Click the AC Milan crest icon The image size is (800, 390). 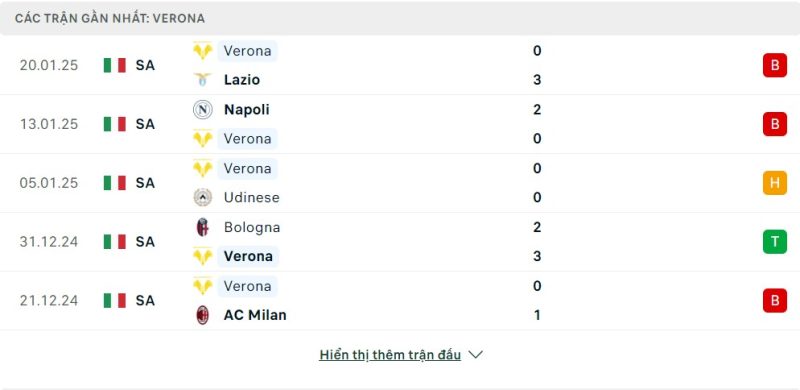[x=203, y=315]
